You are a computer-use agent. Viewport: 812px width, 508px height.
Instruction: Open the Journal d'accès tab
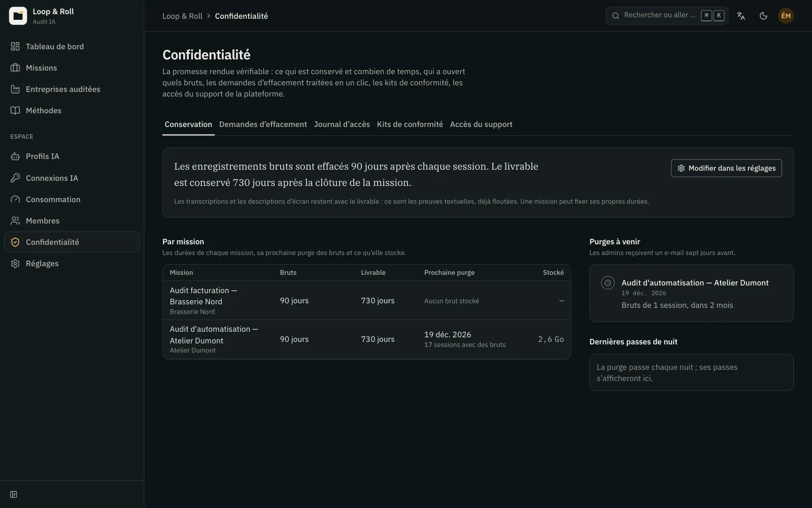[342, 124]
